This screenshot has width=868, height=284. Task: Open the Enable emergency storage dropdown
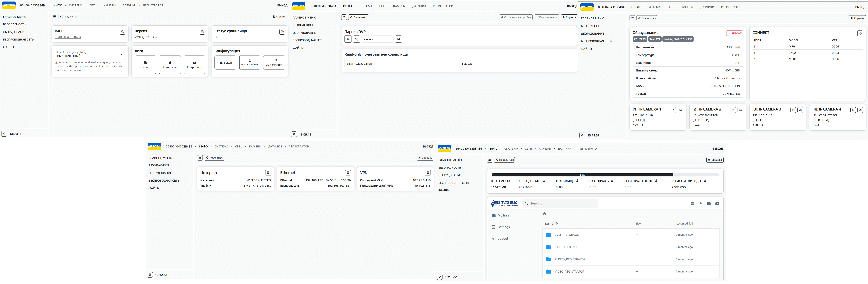(x=90, y=54)
